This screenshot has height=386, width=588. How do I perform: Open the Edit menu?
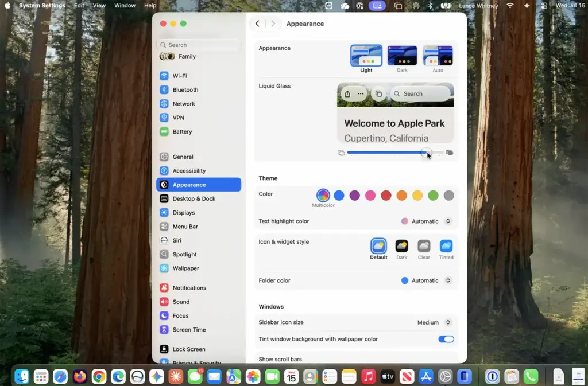(x=79, y=6)
